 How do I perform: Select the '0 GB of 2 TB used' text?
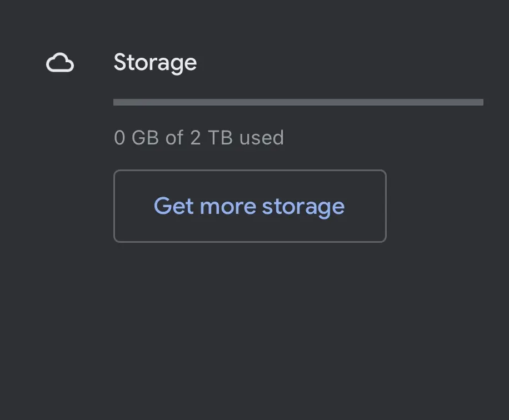click(x=199, y=138)
